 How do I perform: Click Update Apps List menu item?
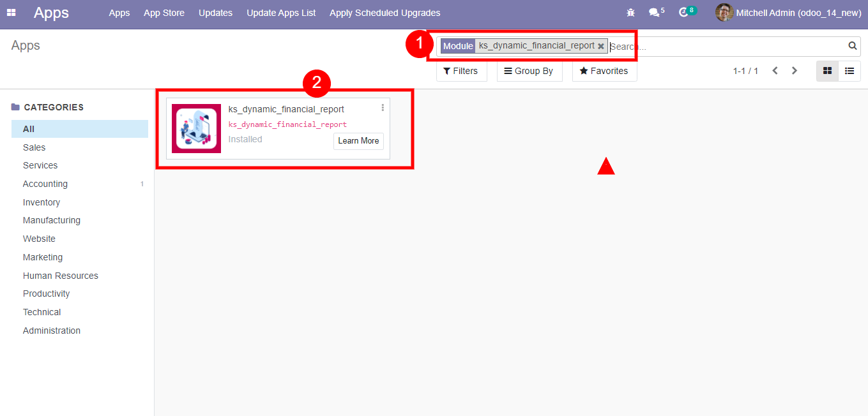coord(281,13)
